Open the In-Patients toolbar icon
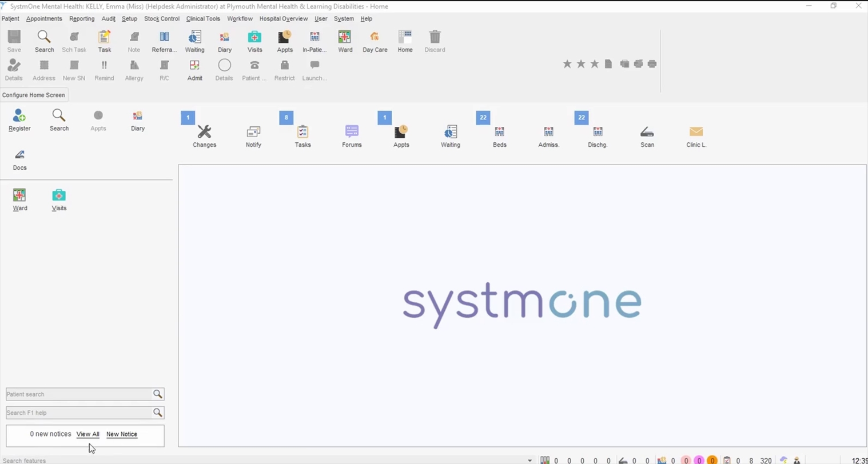This screenshot has width=868, height=464. [x=314, y=41]
